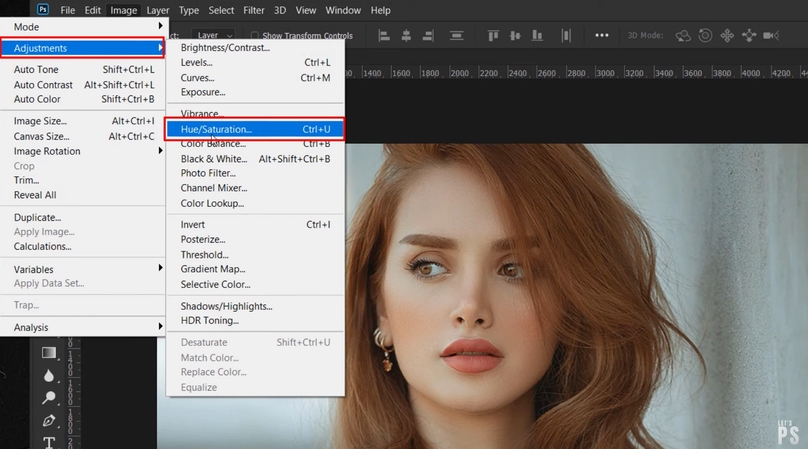
Task: Choose Channel Mixer adjustment
Action: point(255,188)
